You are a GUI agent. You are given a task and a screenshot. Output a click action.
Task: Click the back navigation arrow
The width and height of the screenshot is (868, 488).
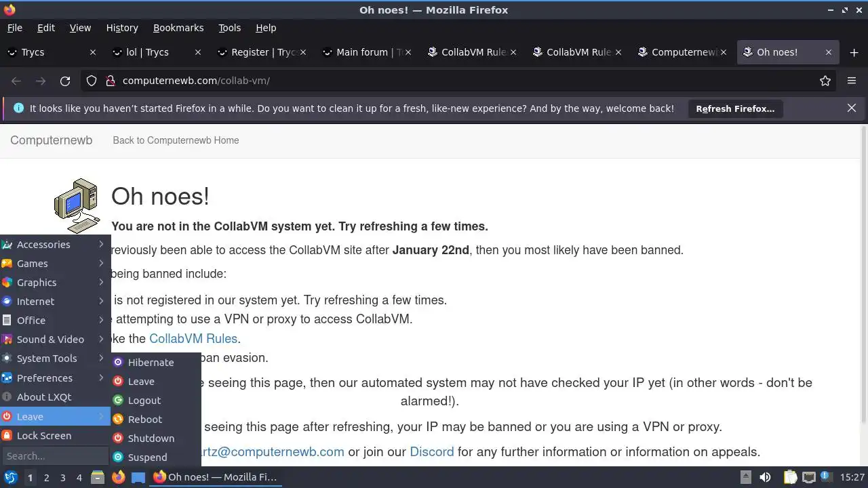pos(16,81)
